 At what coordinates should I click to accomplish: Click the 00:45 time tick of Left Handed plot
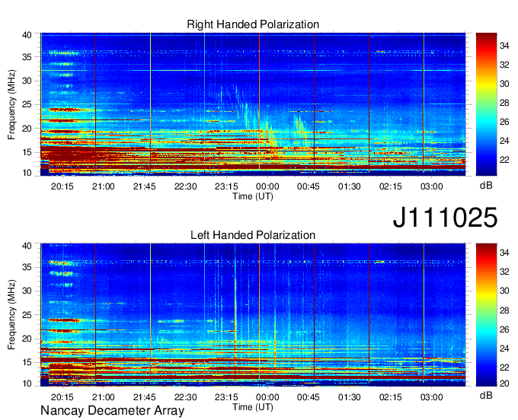coord(309,397)
